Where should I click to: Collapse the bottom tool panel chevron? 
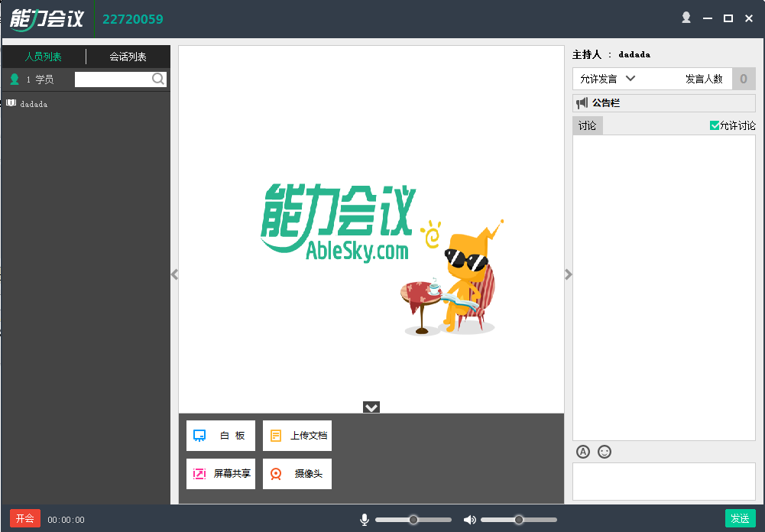[371, 407]
